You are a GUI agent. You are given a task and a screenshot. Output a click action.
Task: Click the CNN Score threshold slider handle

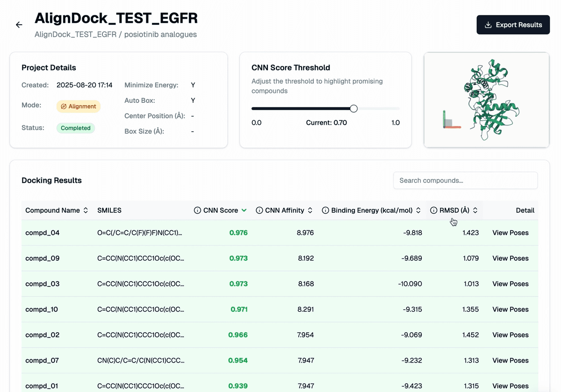[354, 108]
